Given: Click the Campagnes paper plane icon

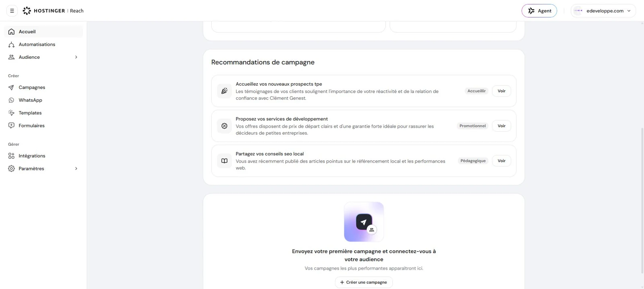Looking at the screenshot, I should coord(11,87).
